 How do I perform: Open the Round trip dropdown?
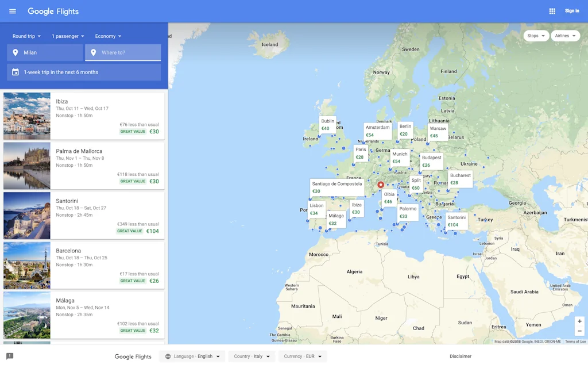(26, 36)
